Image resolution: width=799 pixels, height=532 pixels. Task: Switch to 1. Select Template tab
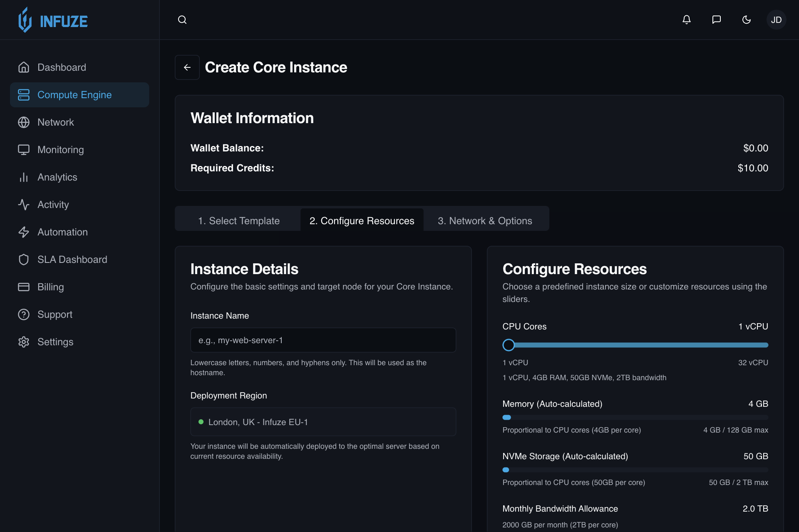coord(239,220)
